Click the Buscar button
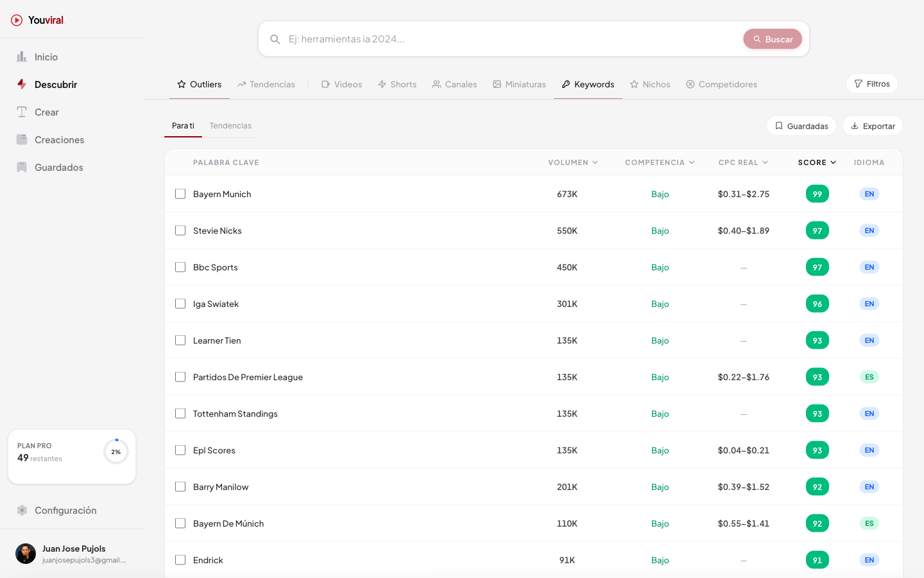Viewport: 924px width, 578px height. pos(773,39)
